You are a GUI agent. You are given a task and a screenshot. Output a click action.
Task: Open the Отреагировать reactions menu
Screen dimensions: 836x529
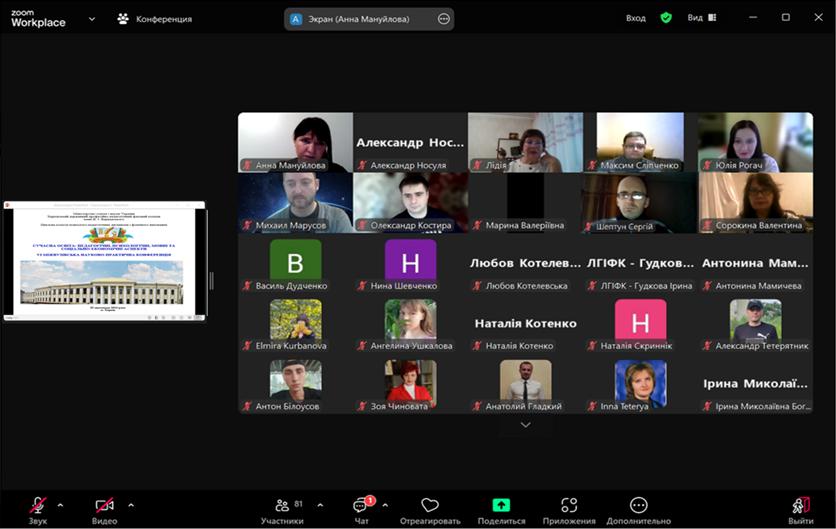[x=430, y=509]
